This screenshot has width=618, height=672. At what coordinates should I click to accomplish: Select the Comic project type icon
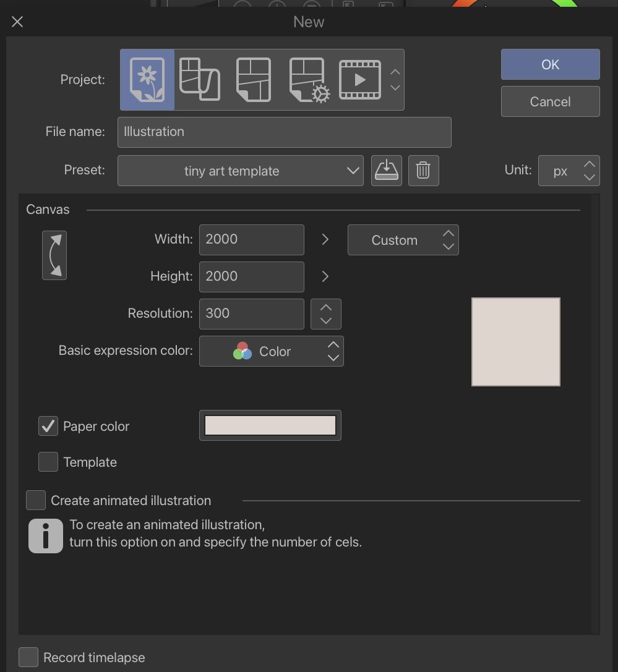pos(254,80)
